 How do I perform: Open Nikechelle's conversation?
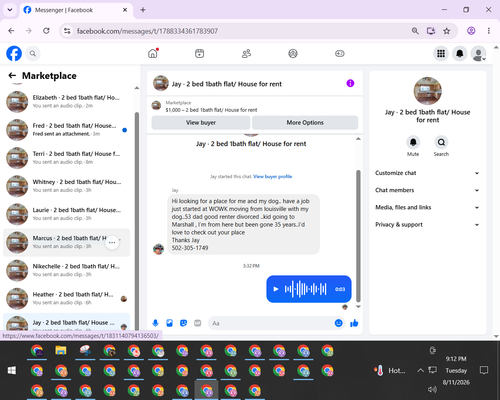67,270
